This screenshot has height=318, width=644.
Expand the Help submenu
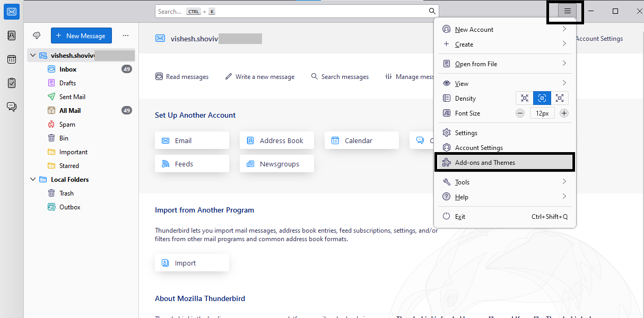505,197
